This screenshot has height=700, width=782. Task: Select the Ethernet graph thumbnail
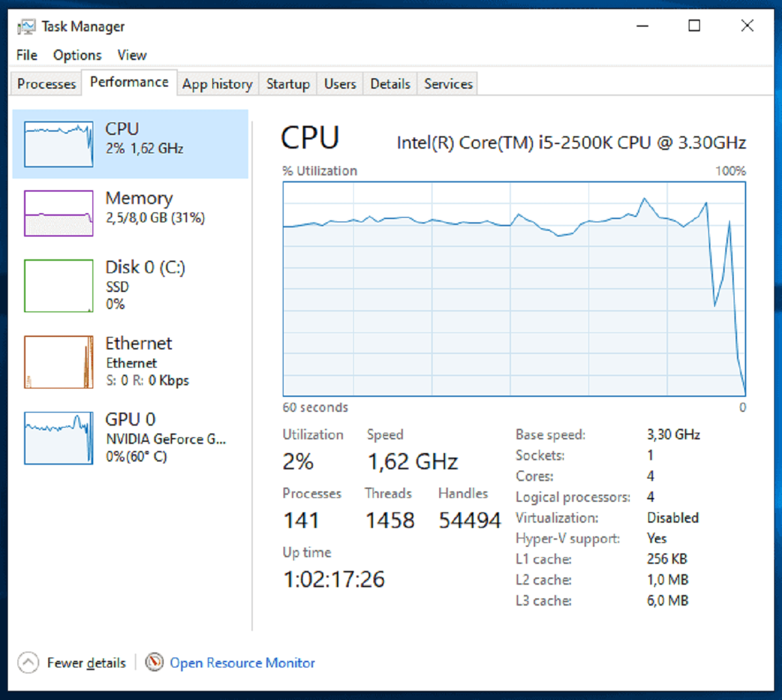58,361
